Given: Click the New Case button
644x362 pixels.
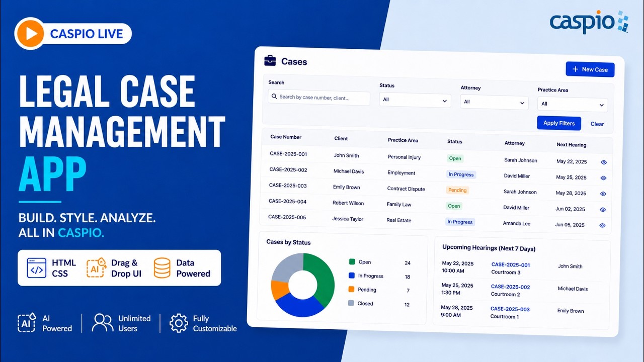Looking at the screenshot, I should pos(590,69).
